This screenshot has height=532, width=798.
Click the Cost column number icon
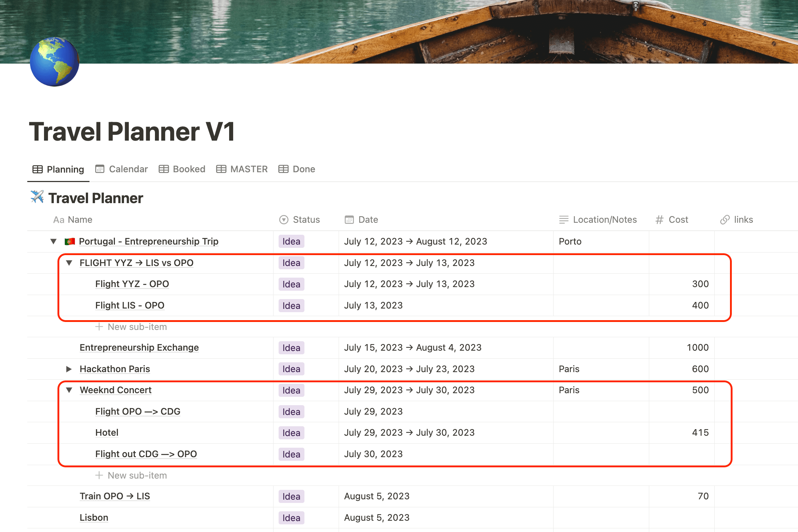[x=659, y=219]
